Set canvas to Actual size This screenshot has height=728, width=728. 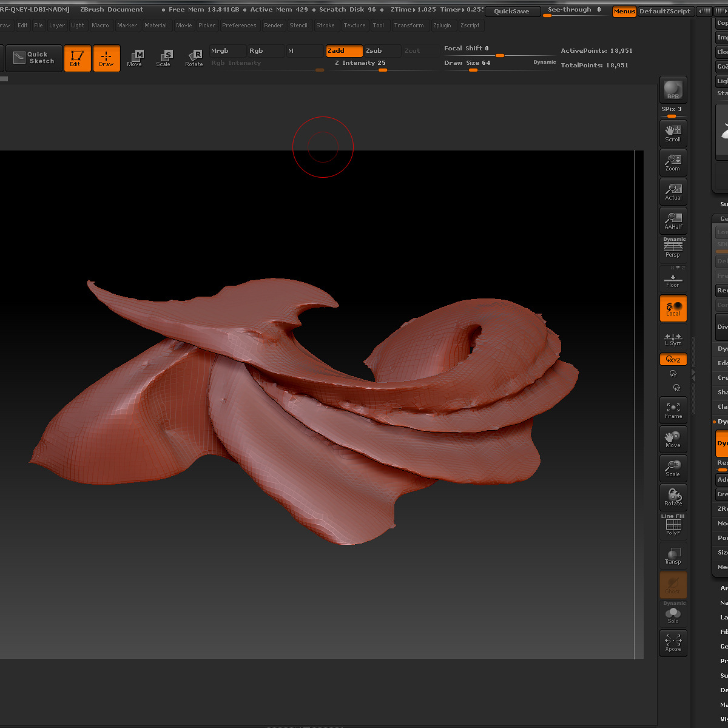[673, 191]
